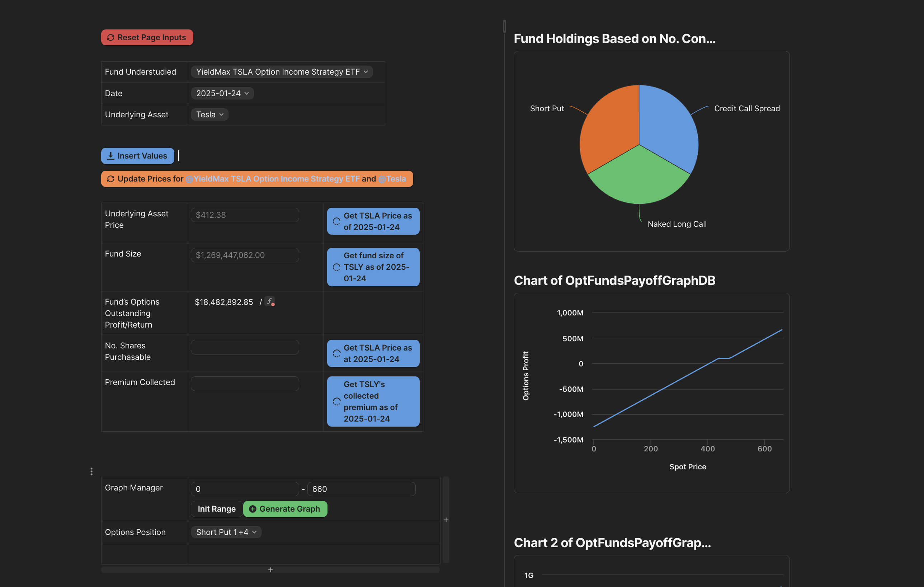Click the add column plus icon
Image resolution: width=924 pixels, height=587 pixels.
[446, 520]
